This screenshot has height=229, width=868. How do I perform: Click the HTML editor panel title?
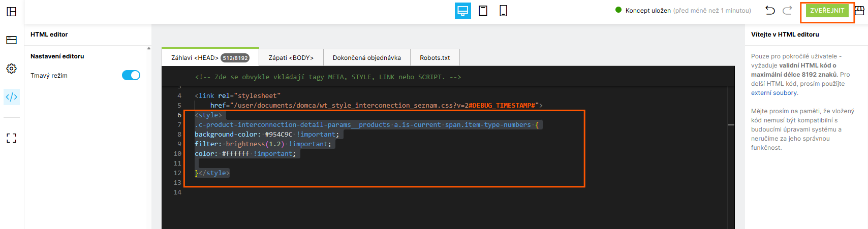(x=49, y=35)
